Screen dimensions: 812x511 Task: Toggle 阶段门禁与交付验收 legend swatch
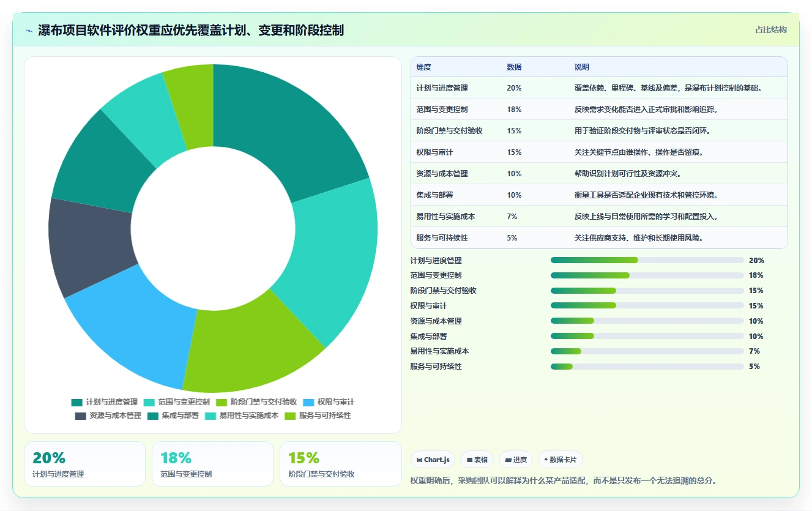(222, 402)
